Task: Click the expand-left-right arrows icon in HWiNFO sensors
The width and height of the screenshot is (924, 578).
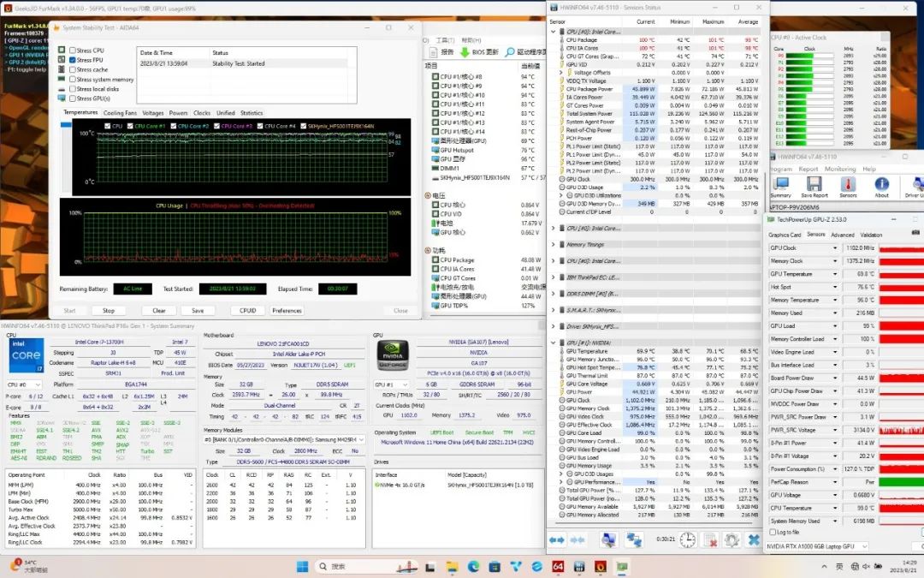Action: coord(557,539)
